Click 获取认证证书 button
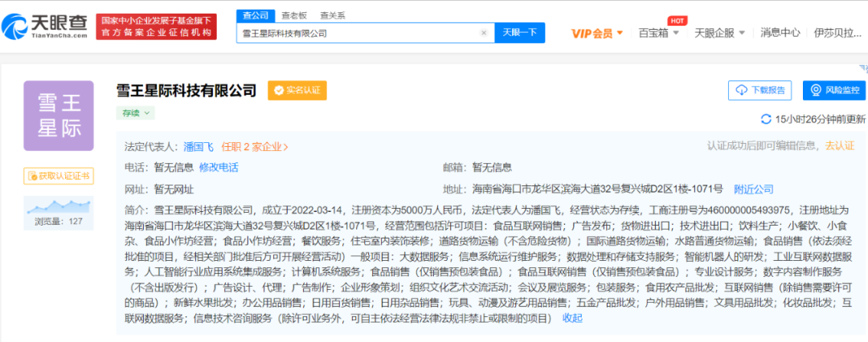 click(x=58, y=176)
